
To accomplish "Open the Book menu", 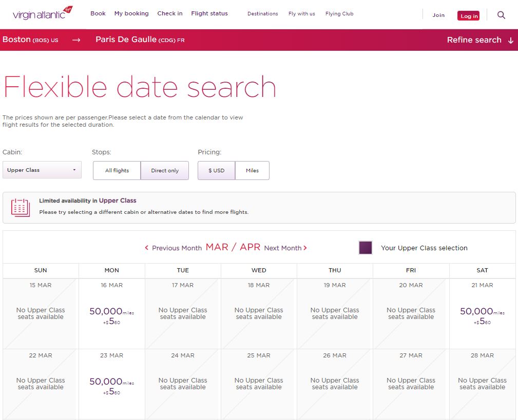I will click(98, 13).
